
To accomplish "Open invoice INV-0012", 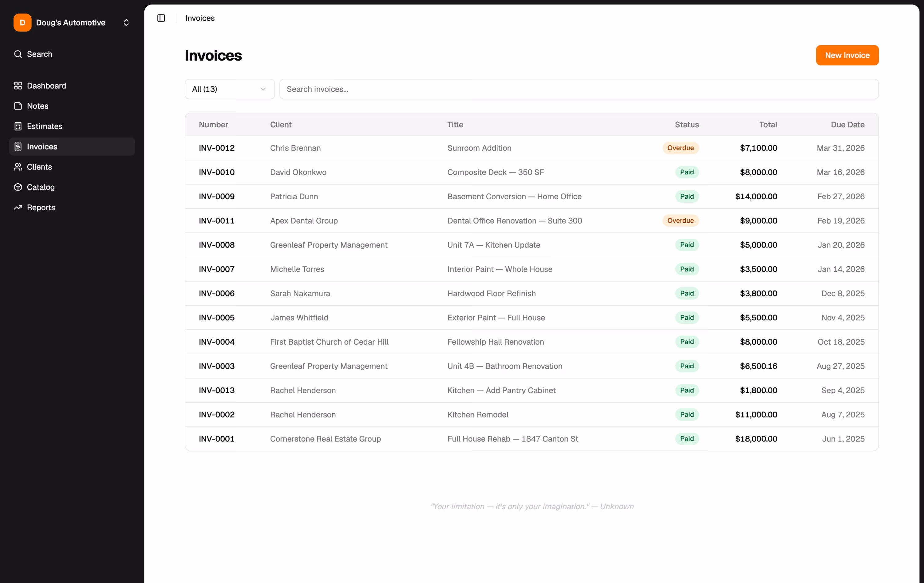I will click(532, 148).
